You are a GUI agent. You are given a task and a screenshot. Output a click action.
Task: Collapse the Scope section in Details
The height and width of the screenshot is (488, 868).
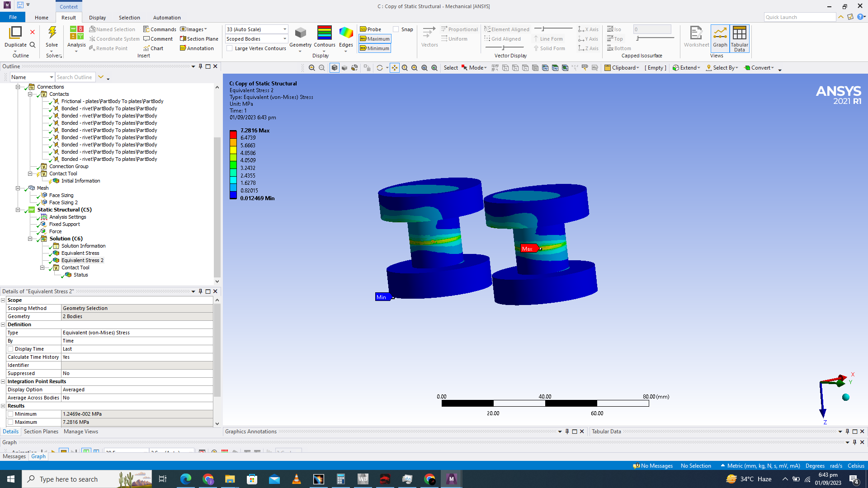click(3, 300)
